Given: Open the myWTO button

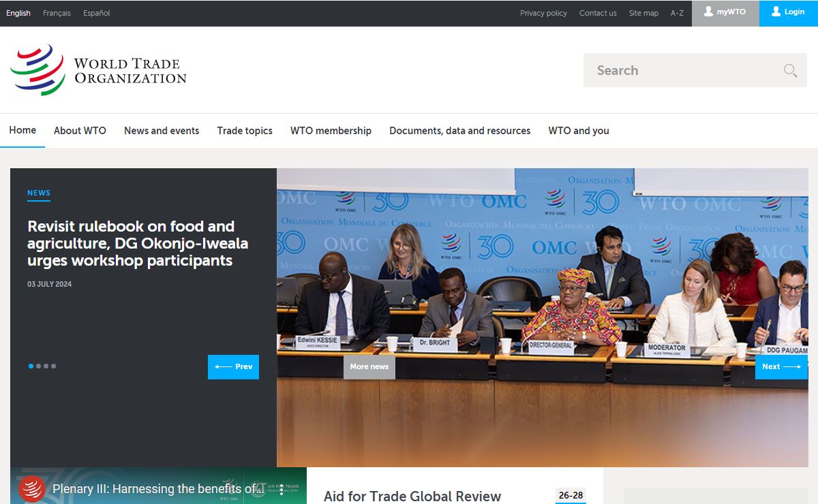Looking at the screenshot, I should [x=725, y=13].
